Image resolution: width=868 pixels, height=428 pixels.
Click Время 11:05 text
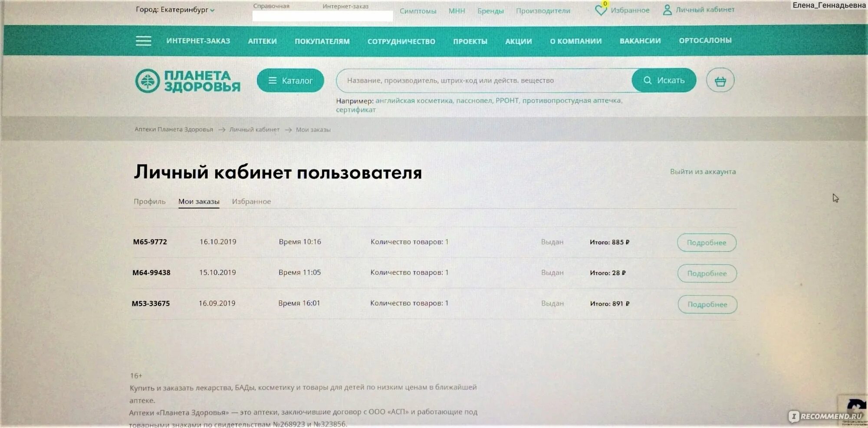299,273
